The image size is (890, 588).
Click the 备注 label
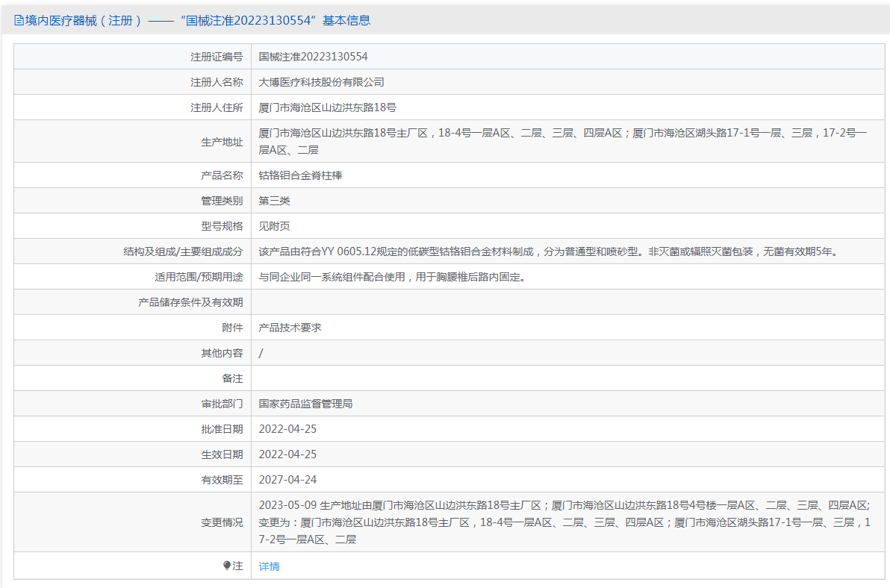[x=232, y=378]
